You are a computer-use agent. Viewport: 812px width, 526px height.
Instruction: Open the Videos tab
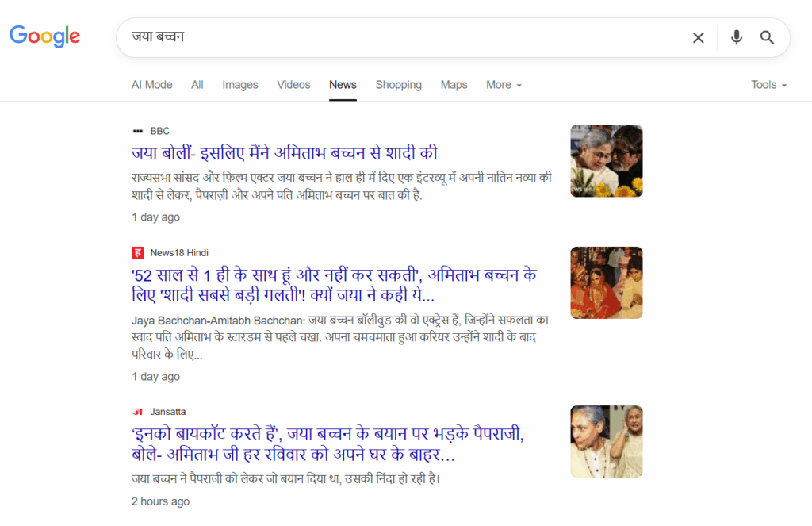point(293,85)
